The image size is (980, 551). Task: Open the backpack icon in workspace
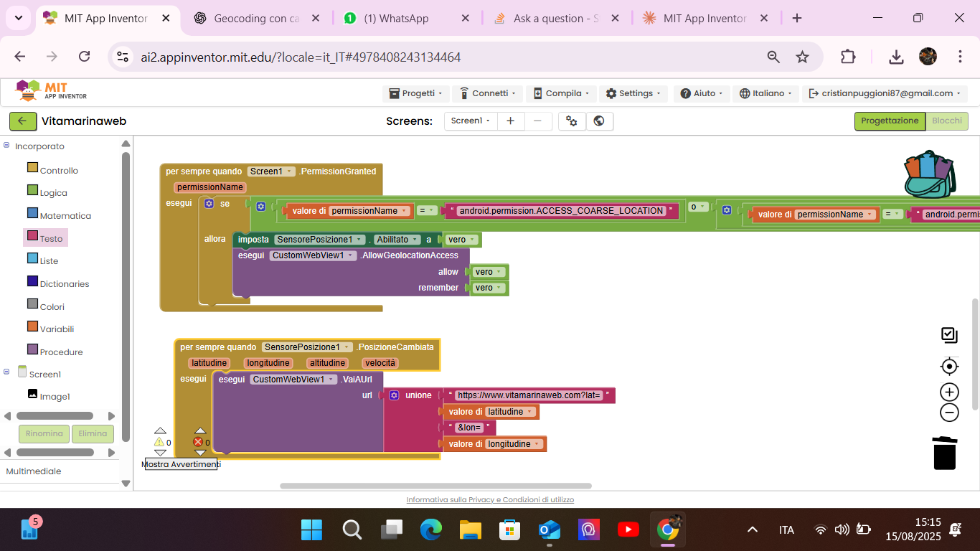(929, 174)
